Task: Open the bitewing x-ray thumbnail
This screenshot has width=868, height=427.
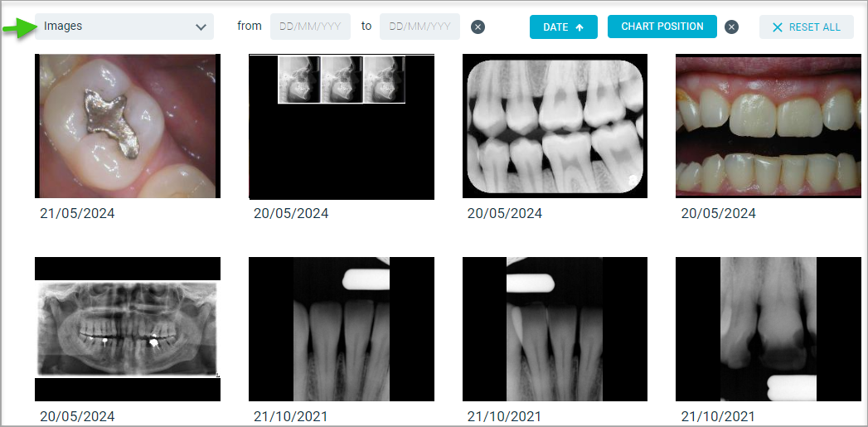Action: (x=555, y=126)
